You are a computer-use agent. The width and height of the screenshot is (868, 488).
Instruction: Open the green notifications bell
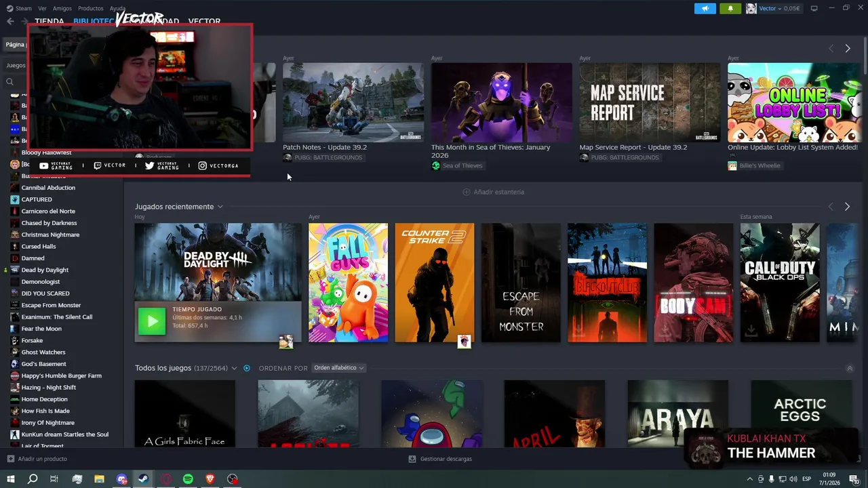click(730, 8)
